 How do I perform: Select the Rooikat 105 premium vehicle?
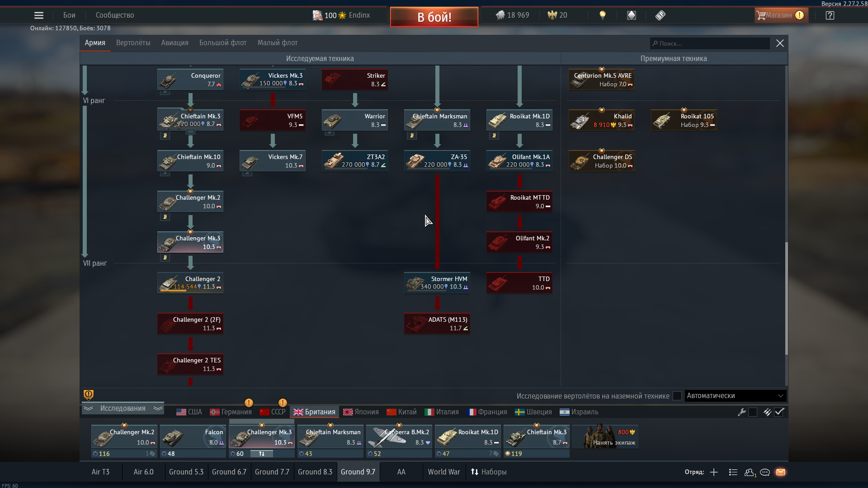coord(684,120)
